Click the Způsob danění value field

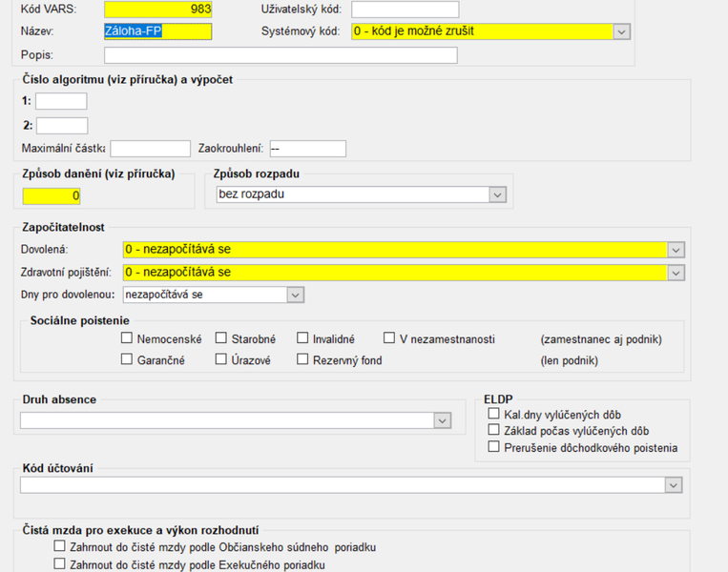(52, 196)
